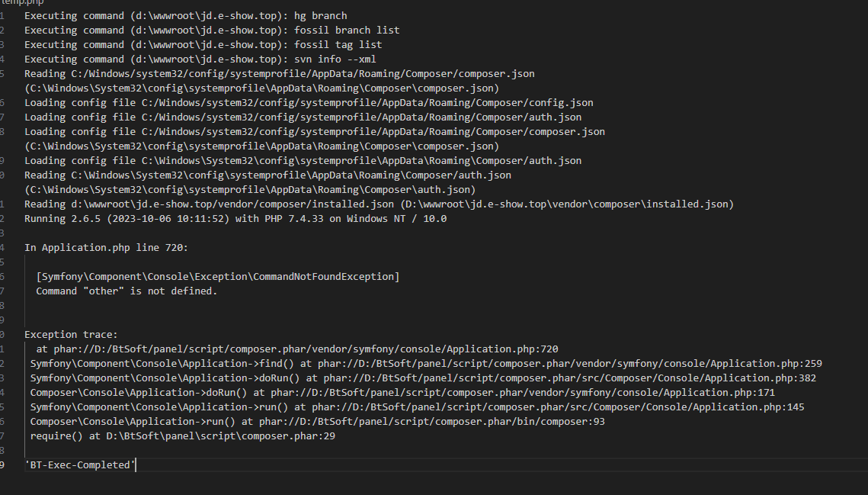Image resolution: width=868 pixels, height=495 pixels.
Task: Click the trace line ending in composer:93
Action: click(x=318, y=422)
